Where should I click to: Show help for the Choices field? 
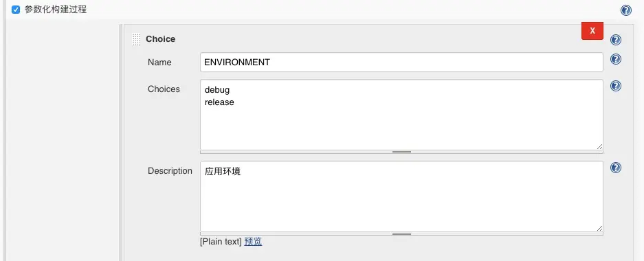[616, 86]
